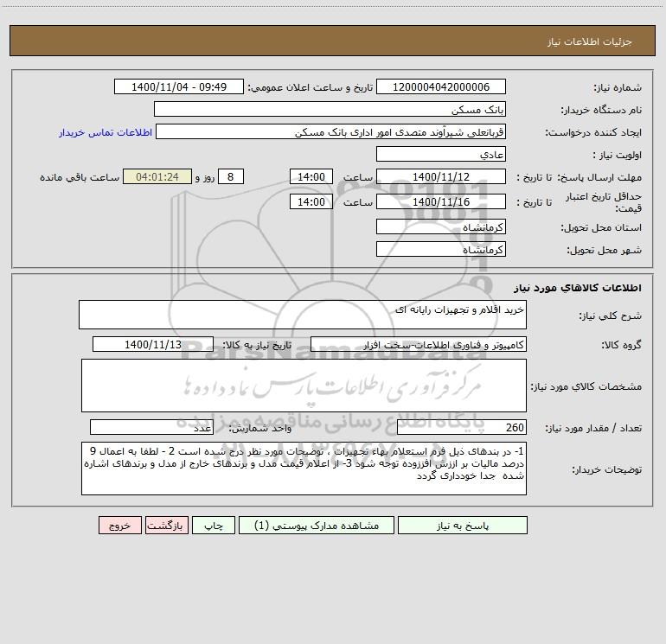Click the تعداد / مقدار مورد نیاز label

pos(593,428)
